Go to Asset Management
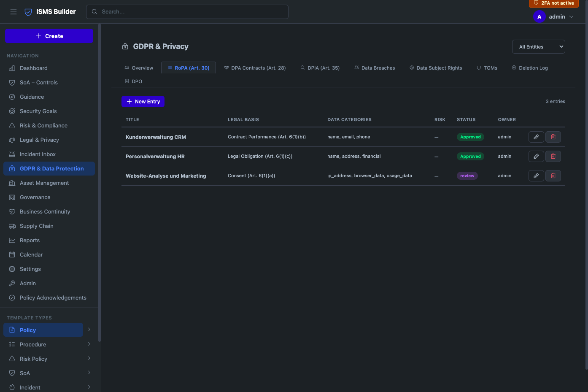588x392 pixels. pyautogui.click(x=49, y=183)
